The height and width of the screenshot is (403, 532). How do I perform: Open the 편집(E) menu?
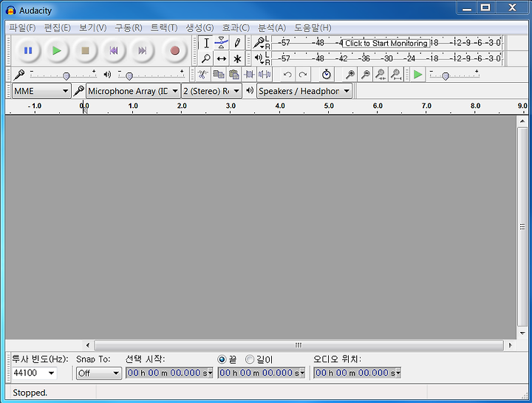click(x=58, y=28)
